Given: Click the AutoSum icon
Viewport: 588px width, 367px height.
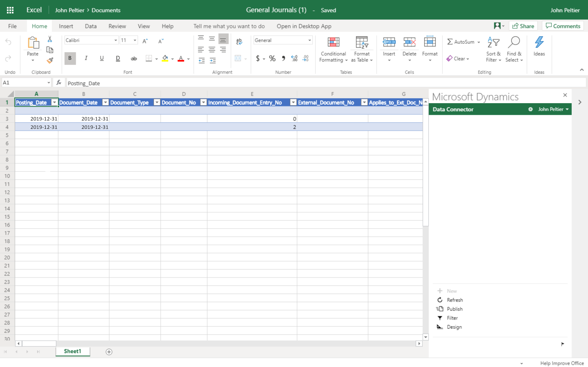Looking at the screenshot, I should pyautogui.click(x=450, y=42).
